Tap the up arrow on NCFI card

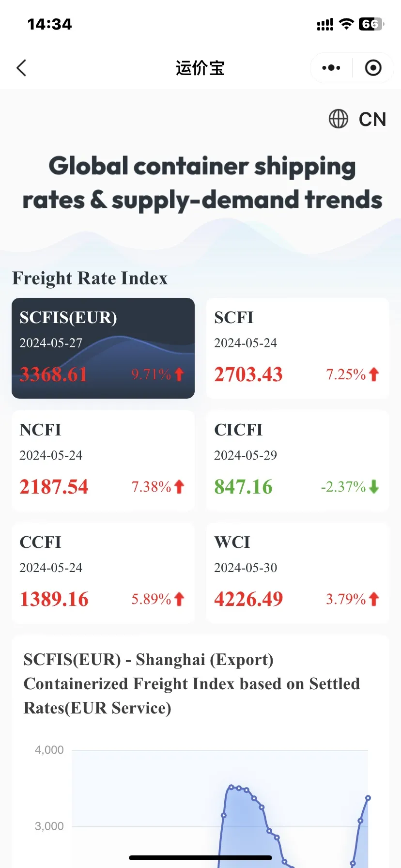pyautogui.click(x=179, y=487)
